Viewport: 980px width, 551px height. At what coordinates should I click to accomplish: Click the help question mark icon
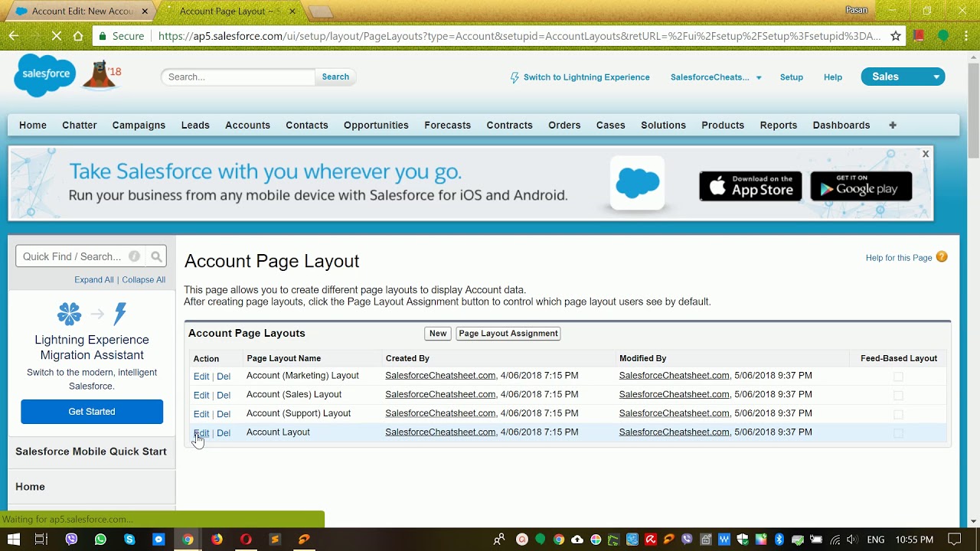coord(942,257)
